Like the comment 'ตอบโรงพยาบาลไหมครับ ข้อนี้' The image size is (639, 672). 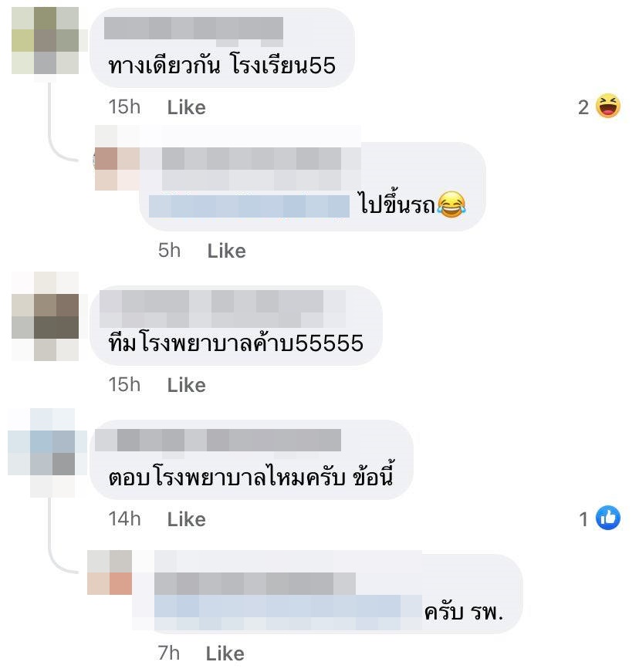pyautogui.click(x=186, y=519)
